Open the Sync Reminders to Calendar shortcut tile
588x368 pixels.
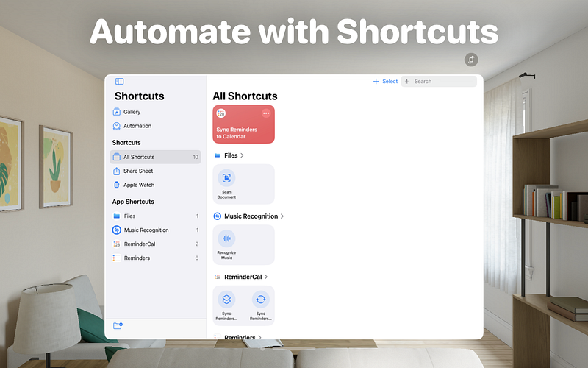tap(244, 124)
